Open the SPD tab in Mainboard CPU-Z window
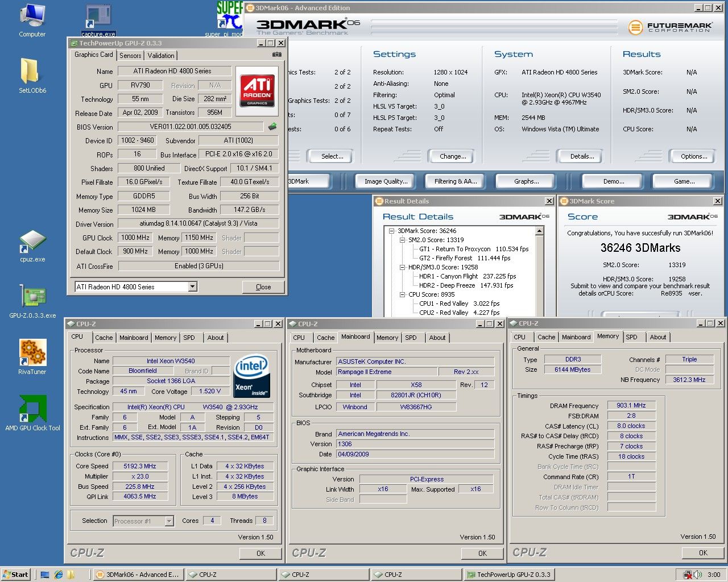 point(411,338)
